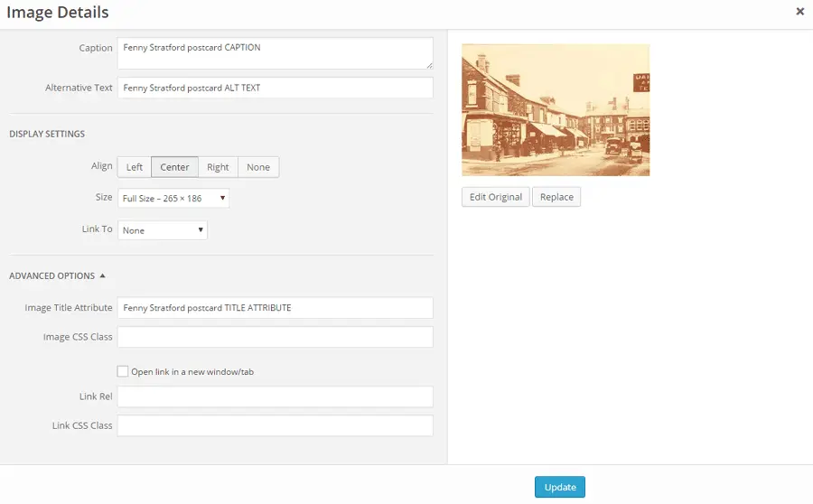Click the Replace button
Image resolution: width=813 pixels, height=504 pixels.
(556, 197)
